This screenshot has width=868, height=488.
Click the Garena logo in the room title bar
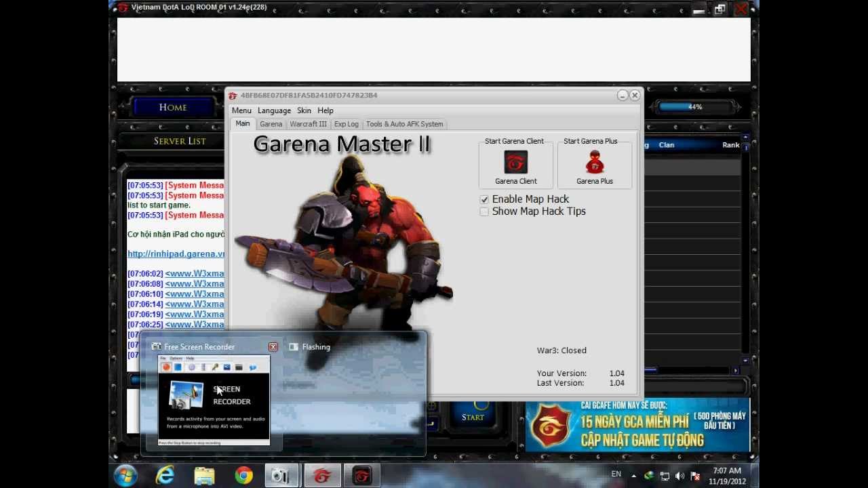tap(123, 7)
